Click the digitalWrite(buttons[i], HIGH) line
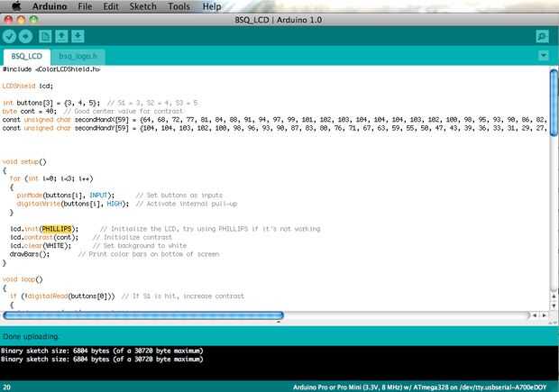Viewport: 559px width, 392px height. (x=73, y=204)
